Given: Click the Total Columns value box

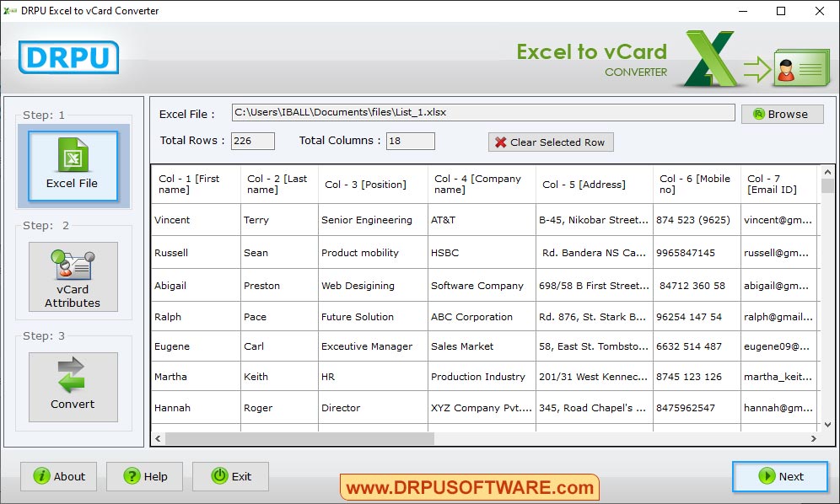Looking at the screenshot, I should (410, 141).
